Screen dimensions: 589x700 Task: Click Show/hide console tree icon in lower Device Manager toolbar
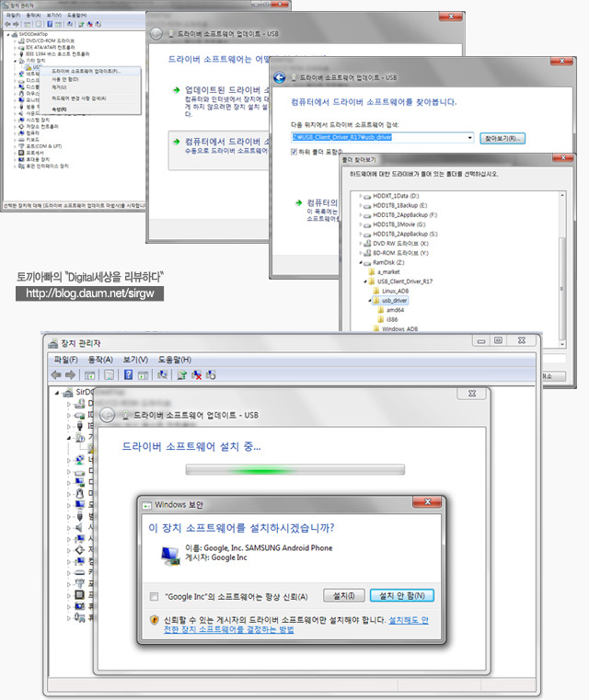(x=89, y=375)
